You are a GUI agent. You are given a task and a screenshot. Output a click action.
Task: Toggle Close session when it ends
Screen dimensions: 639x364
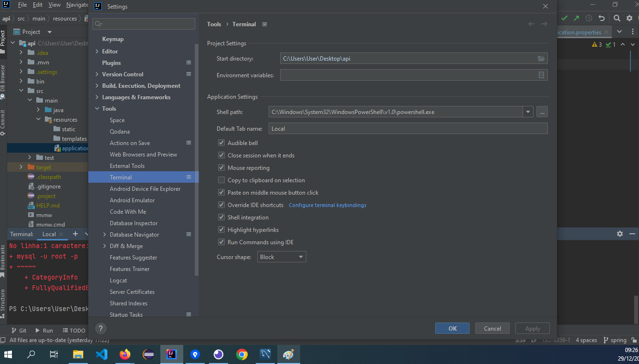point(221,155)
